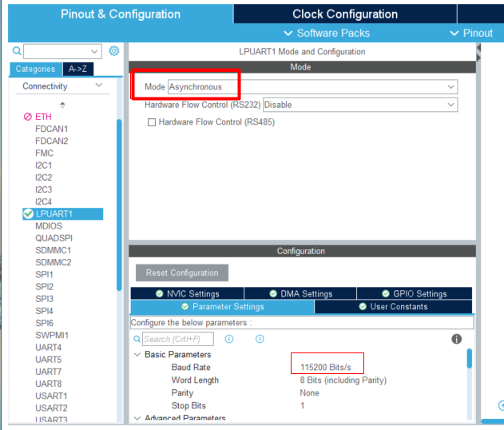Image resolution: width=504 pixels, height=430 pixels.
Task: Select FMC peripheral
Action: (x=45, y=153)
